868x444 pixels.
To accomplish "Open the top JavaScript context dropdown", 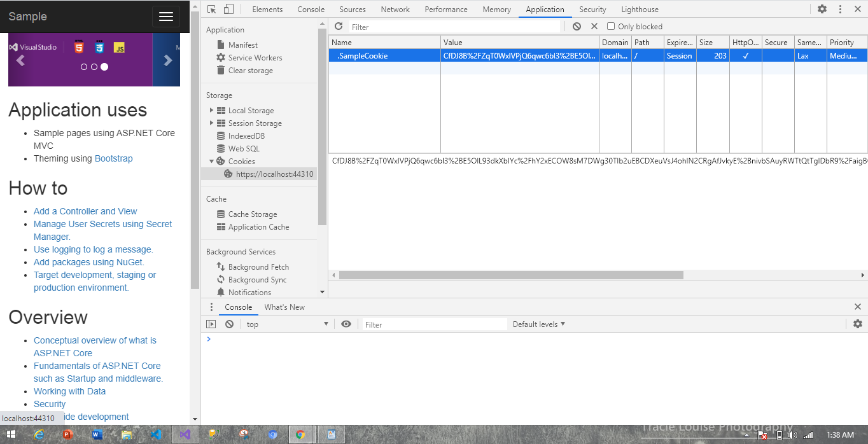I will tap(288, 324).
